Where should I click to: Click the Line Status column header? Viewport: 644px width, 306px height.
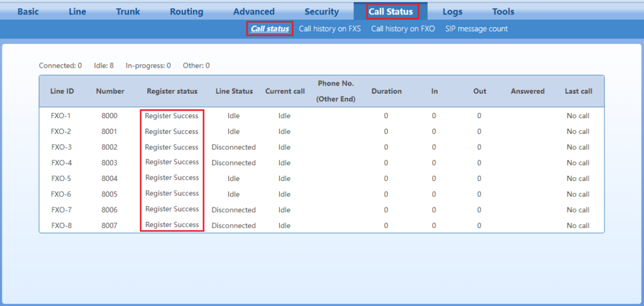[x=234, y=91]
